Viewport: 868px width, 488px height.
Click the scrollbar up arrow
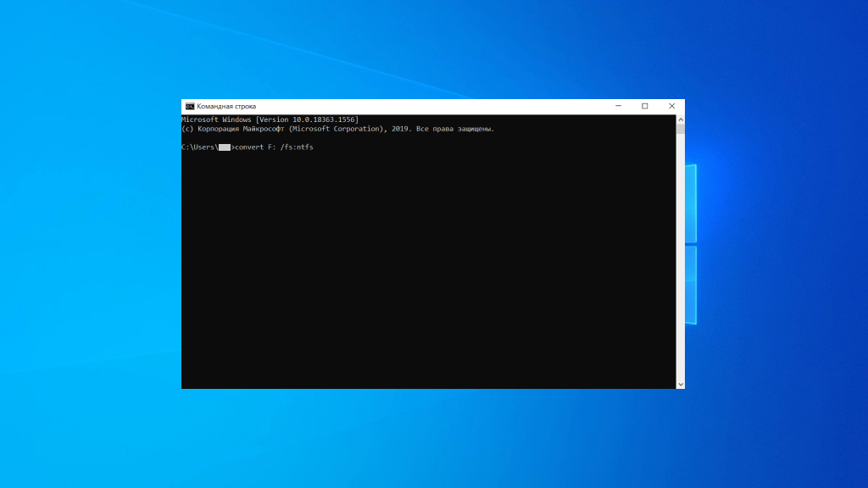click(x=680, y=119)
